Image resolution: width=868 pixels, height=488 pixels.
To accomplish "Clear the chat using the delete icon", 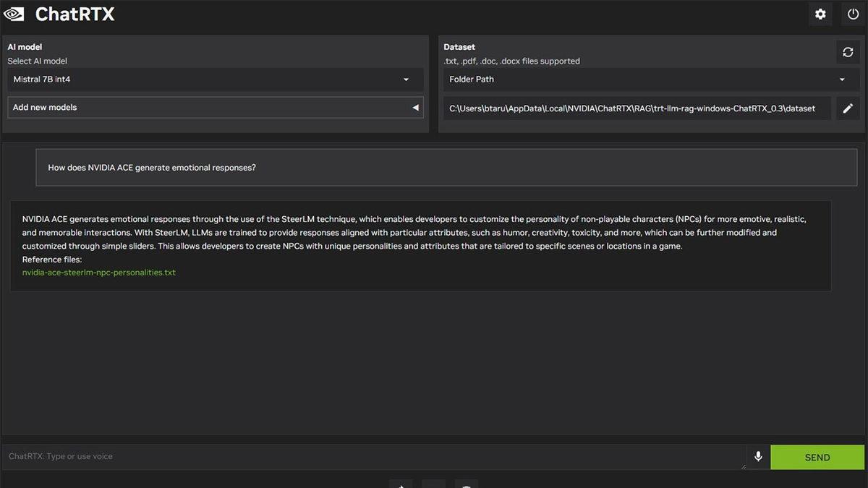I will point(467,485).
